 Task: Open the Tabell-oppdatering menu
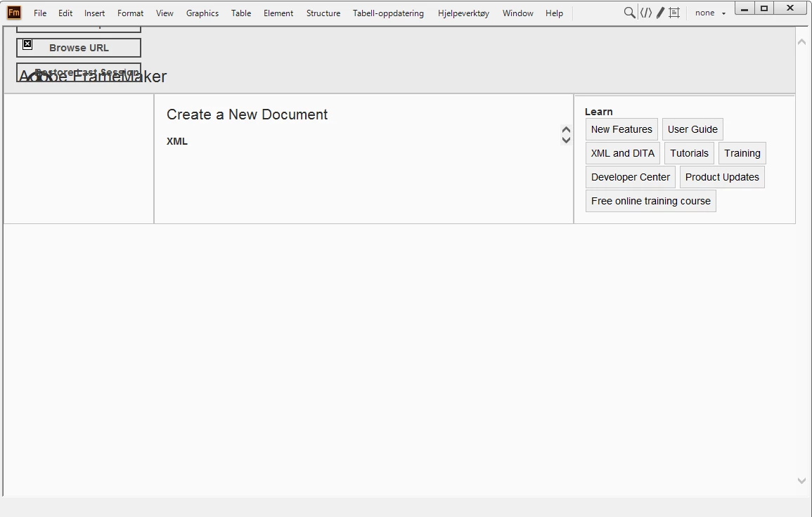(388, 13)
